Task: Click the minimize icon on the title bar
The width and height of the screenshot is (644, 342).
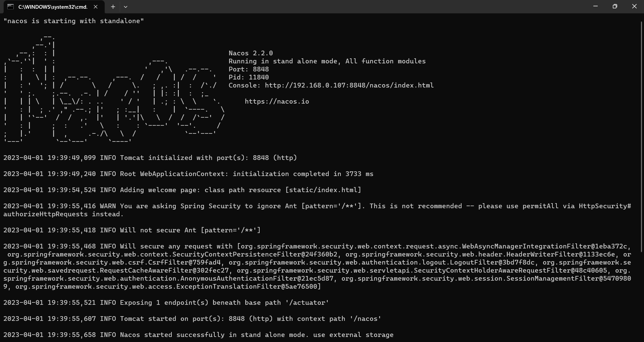Action: [x=595, y=6]
